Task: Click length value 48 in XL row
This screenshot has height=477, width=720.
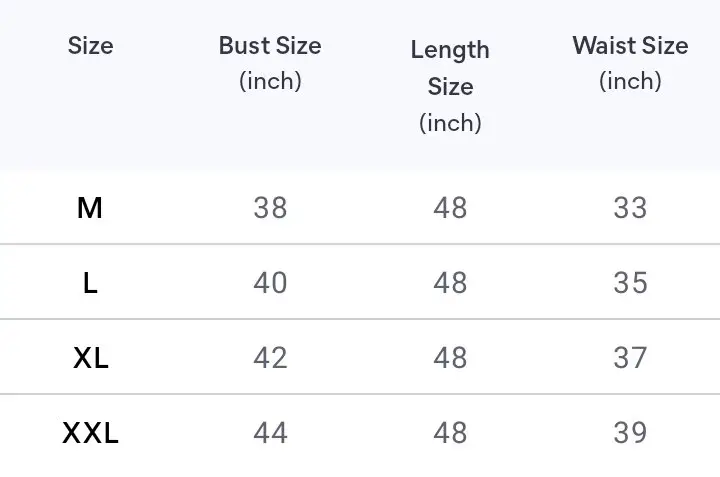Action: pyautogui.click(x=450, y=358)
